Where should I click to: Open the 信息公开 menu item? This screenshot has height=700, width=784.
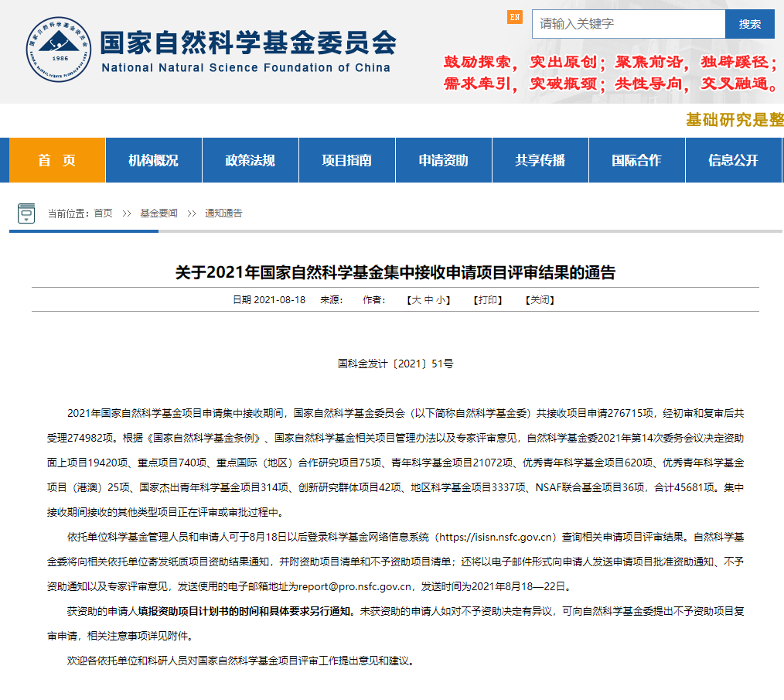[733, 160]
